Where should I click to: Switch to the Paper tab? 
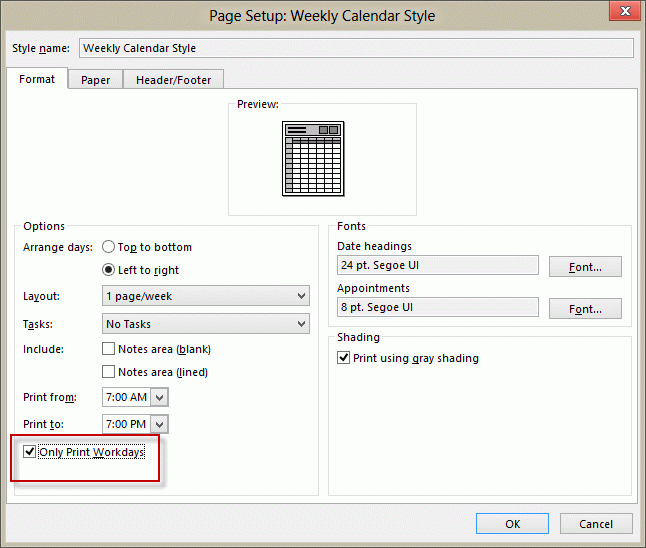[x=95, y=80]
